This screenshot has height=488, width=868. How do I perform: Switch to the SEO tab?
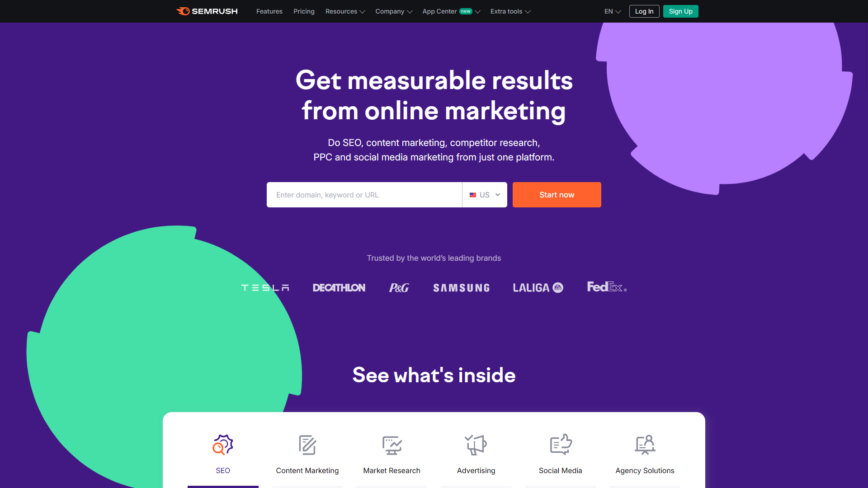(222, 454)
